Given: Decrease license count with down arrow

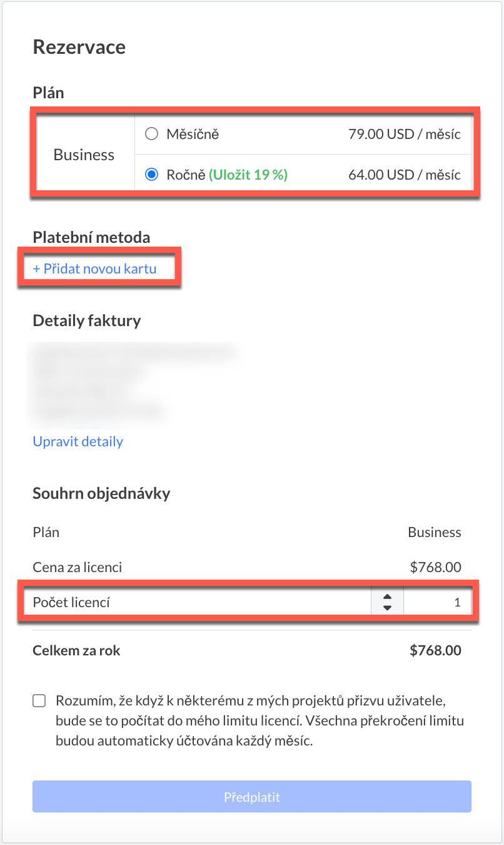Looking at the screenshot, I should tap(387, 608).
